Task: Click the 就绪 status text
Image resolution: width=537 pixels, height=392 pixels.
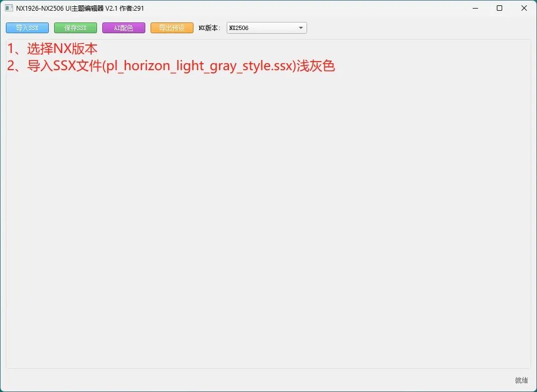Action: tap(521, 380)
